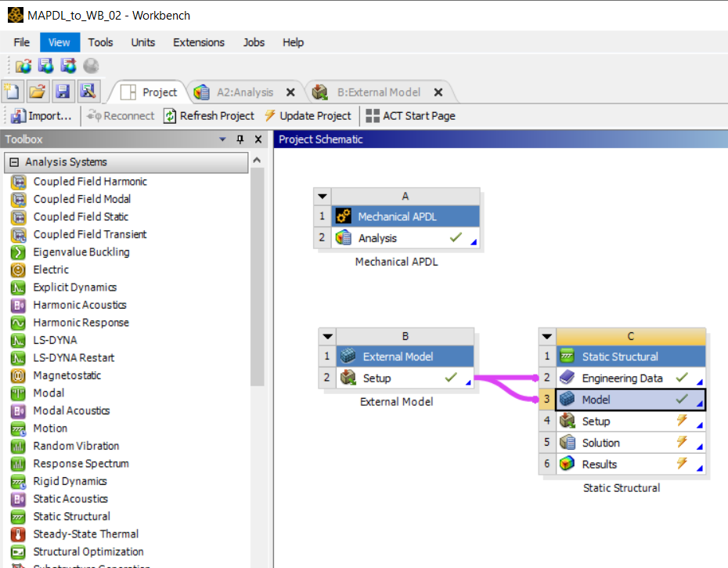
Task: Close the B:External Model tab
Action: point(438,92)
